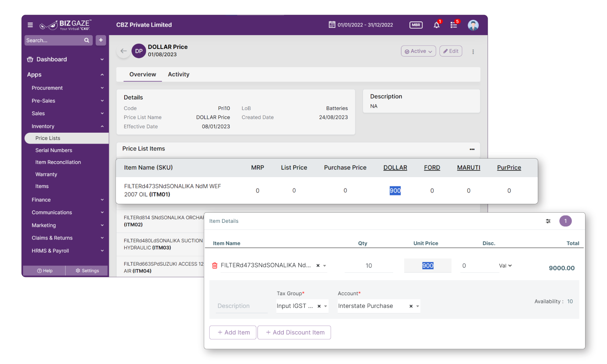Expand the HRMS & Payroll menu
This screenshot has width=607, height=364.
tap(102, 251)
